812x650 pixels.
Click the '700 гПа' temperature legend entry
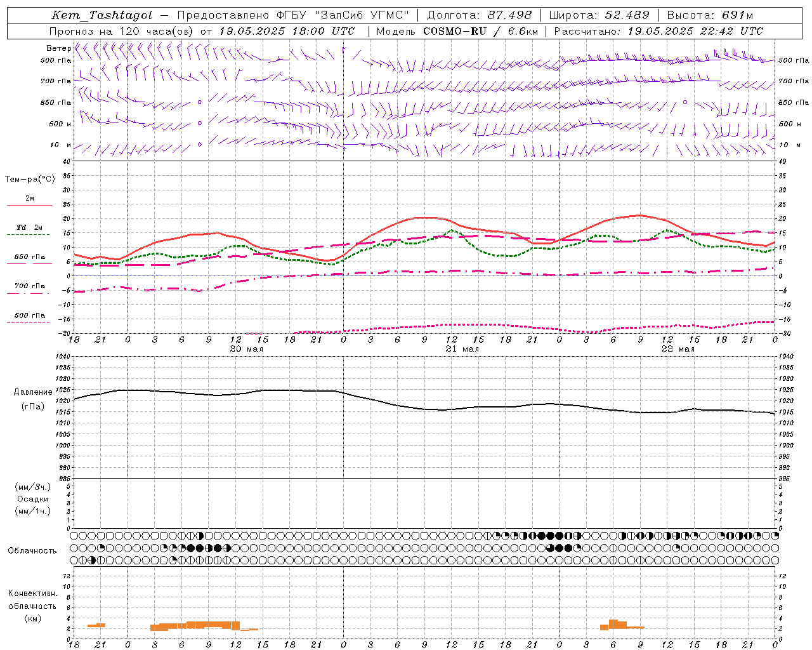(30, 286)
